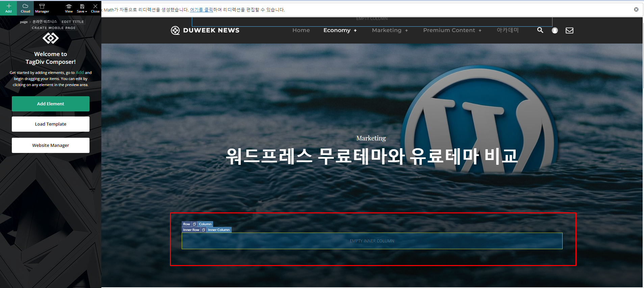
Task: Select the Row label tag
Action: [x=187, y=224]
